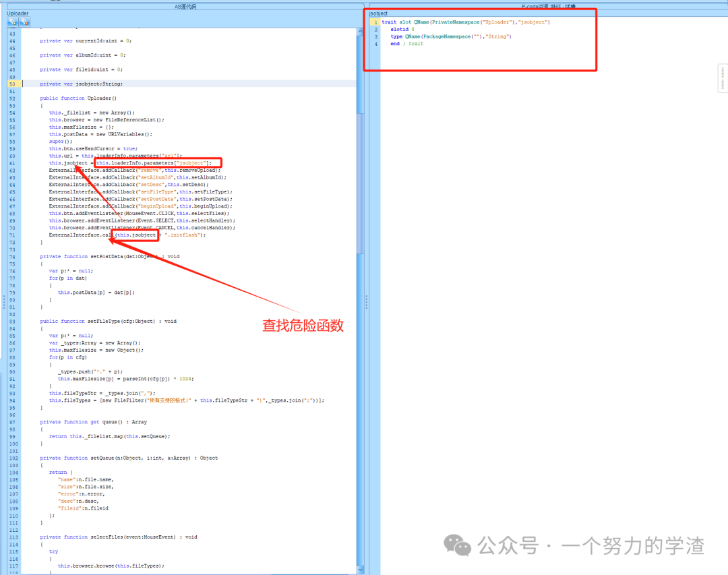The image size is (728, 575).
Task: Click the addCallback "setDesc" line
Action: pos(129,185)
